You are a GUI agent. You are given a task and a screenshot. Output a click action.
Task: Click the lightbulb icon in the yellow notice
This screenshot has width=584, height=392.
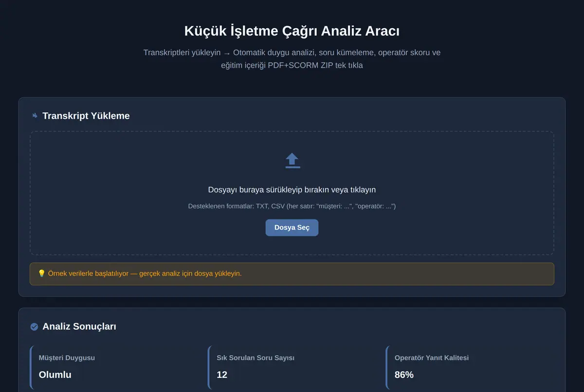pos(41,273)
